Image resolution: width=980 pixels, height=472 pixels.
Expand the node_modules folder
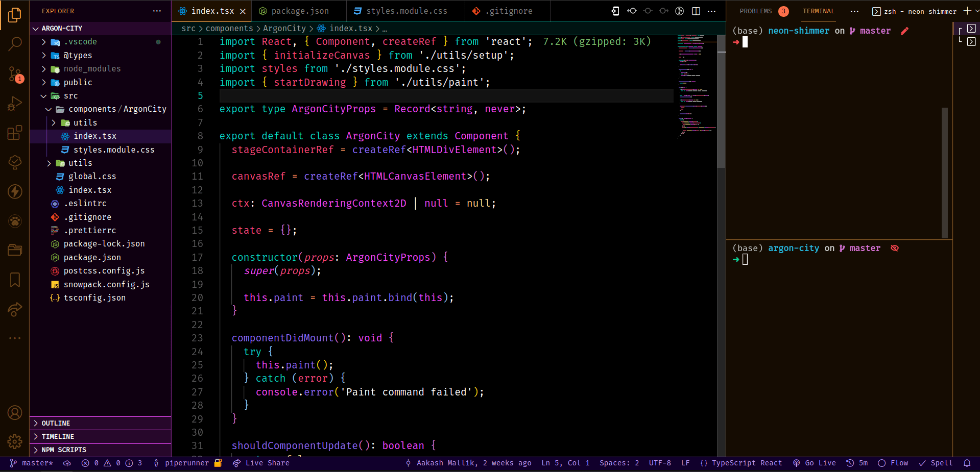tap(100, 68)
